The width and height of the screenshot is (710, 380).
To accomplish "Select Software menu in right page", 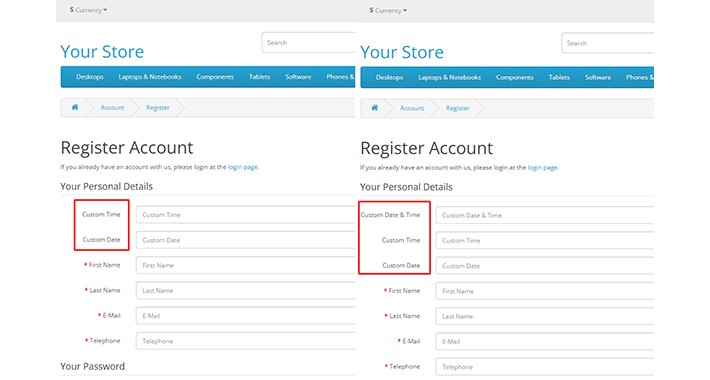I will click(x=598, y=77).
